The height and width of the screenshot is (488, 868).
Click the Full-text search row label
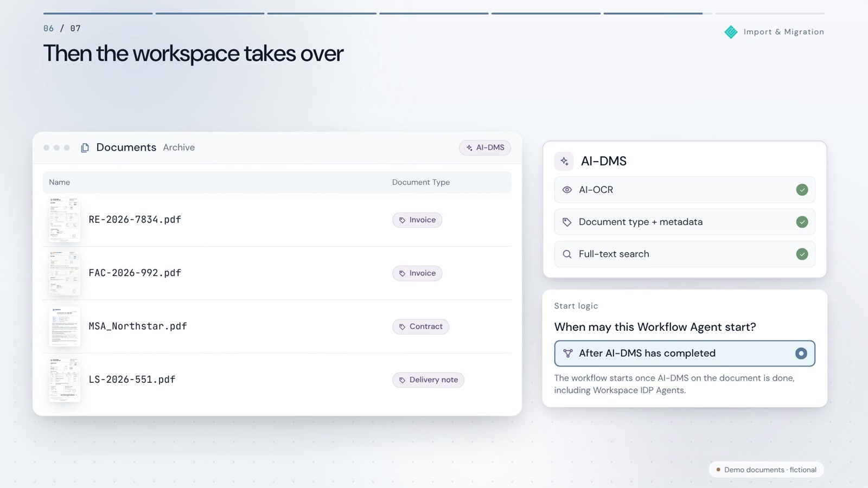[614, 254]
